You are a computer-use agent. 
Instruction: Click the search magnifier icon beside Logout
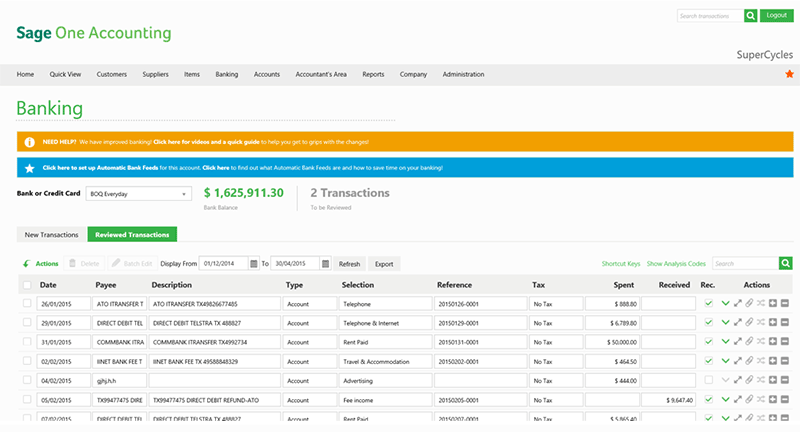751,16
